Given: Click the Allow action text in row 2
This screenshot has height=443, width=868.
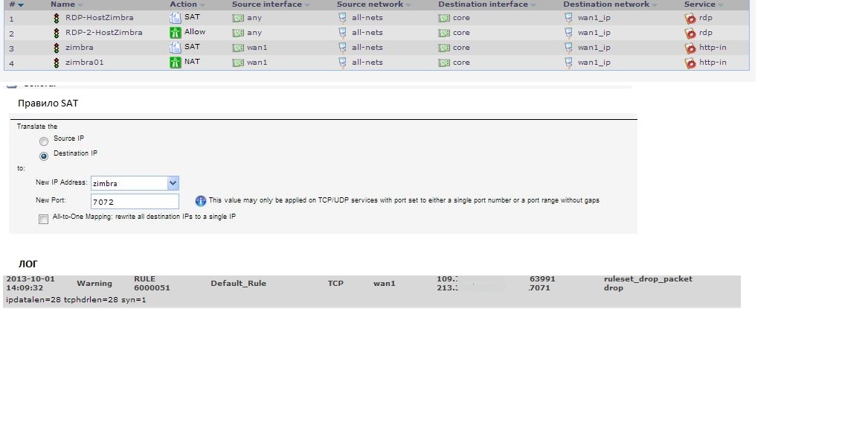Looking at the screenshot, I should [195, 32].
